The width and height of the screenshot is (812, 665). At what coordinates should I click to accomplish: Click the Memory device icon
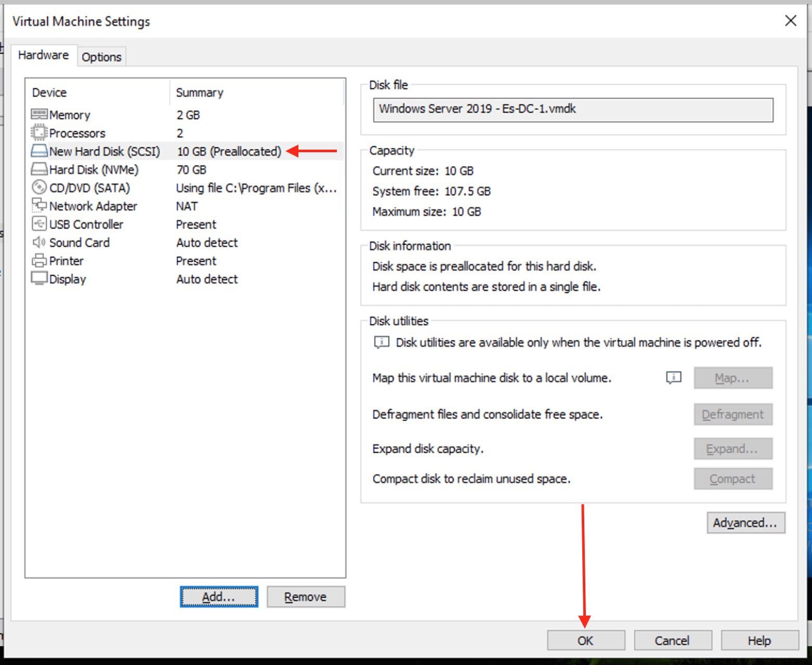click(39, 114)
